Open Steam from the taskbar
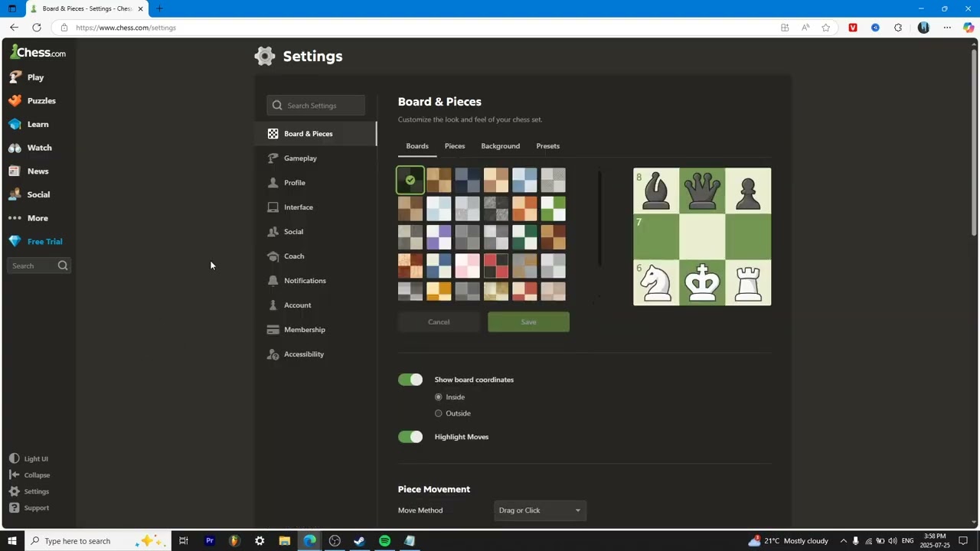 pyautogui.click(x=359, y=541)
